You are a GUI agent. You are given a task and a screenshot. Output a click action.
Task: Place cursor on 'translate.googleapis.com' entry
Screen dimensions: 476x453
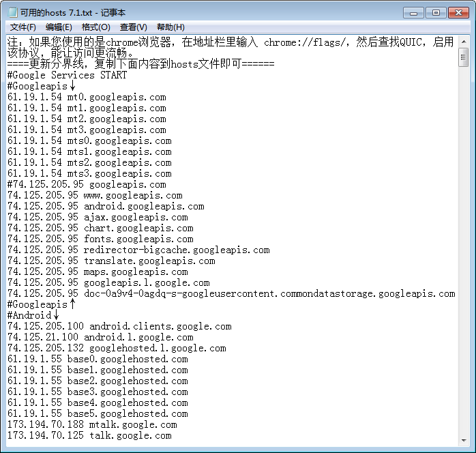[149, 261]
